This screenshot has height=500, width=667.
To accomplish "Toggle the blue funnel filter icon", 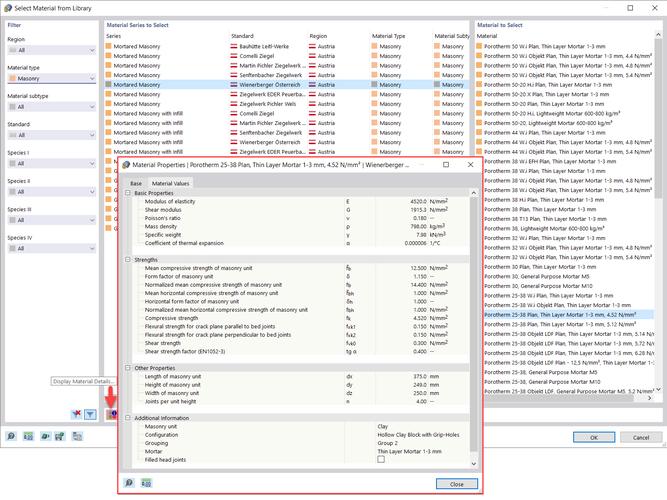I will point(90,414).
